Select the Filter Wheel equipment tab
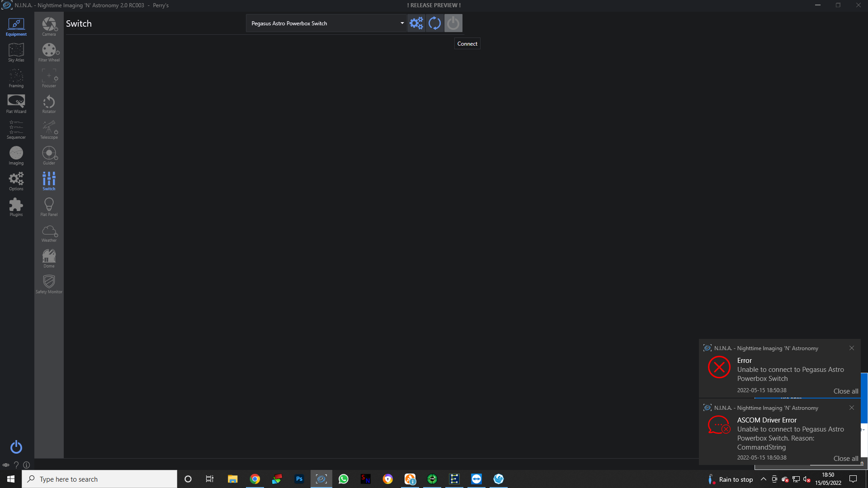Viewport: 868px width, 488px height. click(49, 52)
